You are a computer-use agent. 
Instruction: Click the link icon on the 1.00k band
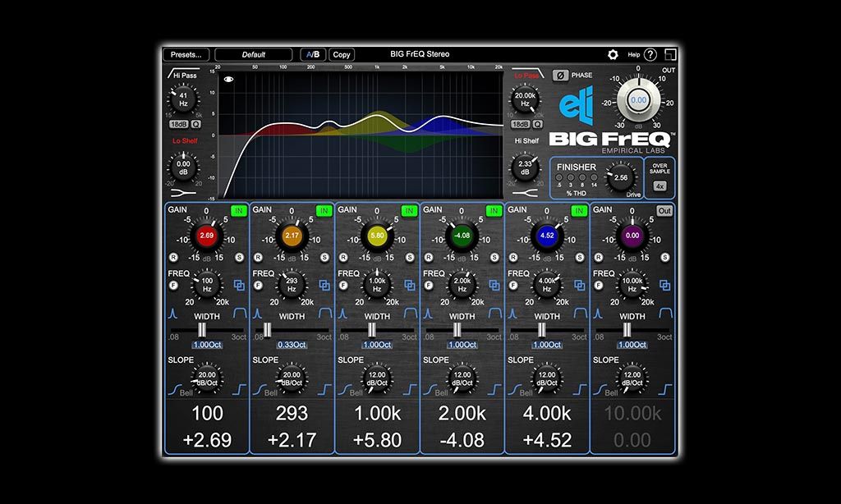coord(410,285)
